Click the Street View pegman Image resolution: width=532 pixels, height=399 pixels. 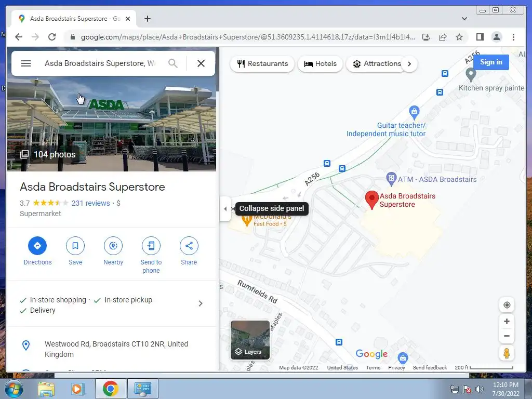point(507,353)
